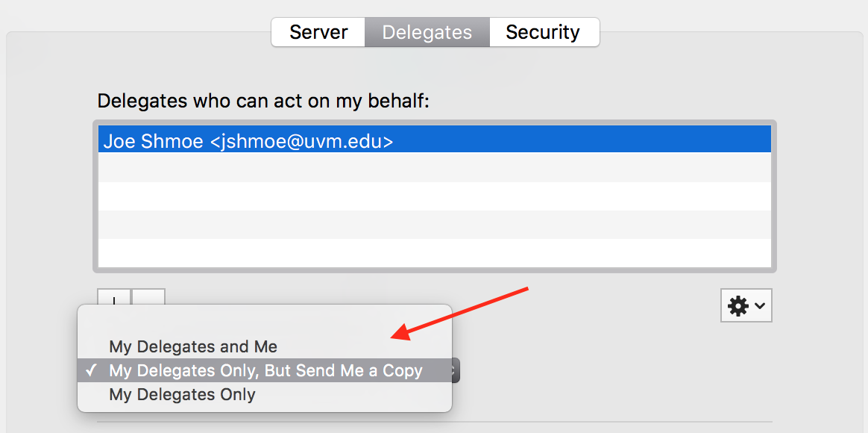Switch to the Server tab
Viewport: 868px width, 433px height.
pyautogui.click(x=318, y=32)
